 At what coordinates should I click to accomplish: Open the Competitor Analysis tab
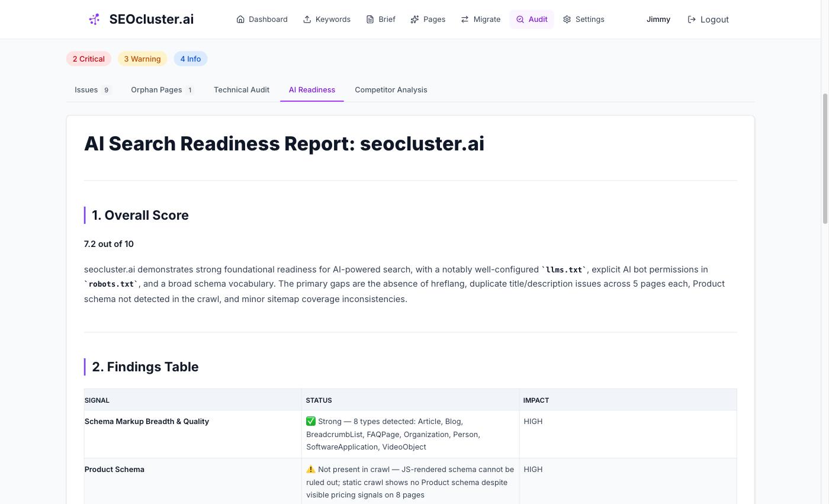[391, 90]
